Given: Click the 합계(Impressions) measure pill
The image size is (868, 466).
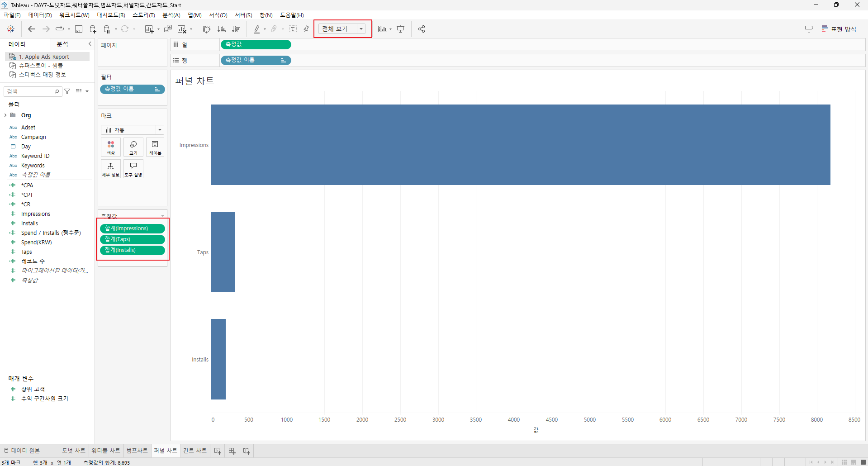Looking at the screenshot, I should (x=133, y=228).
